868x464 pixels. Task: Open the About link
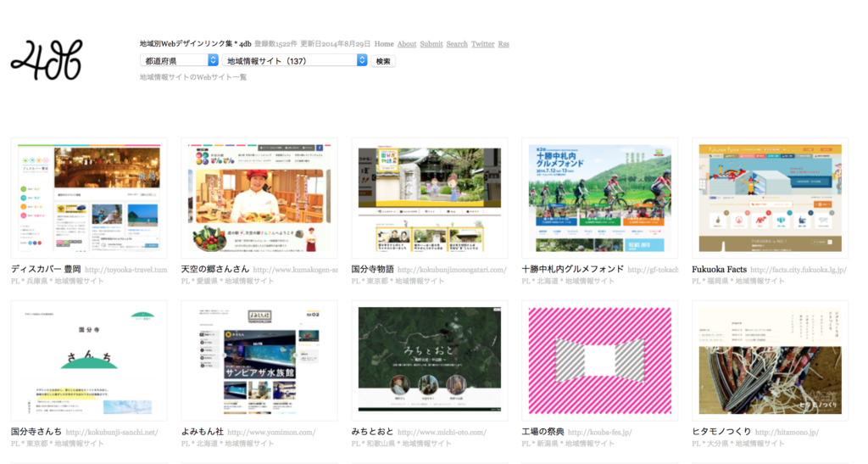coord(406,44)
